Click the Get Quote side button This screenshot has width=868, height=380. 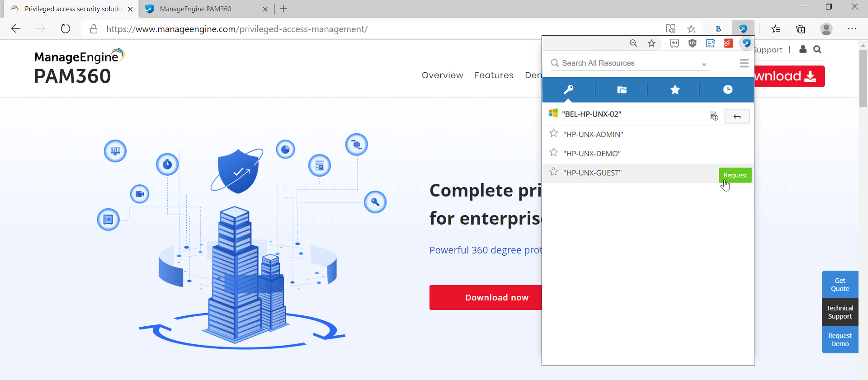[x=840, y=285]
